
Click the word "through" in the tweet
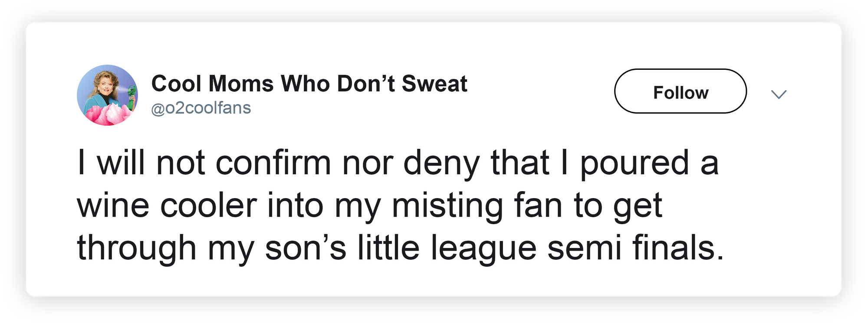point(137,248)
